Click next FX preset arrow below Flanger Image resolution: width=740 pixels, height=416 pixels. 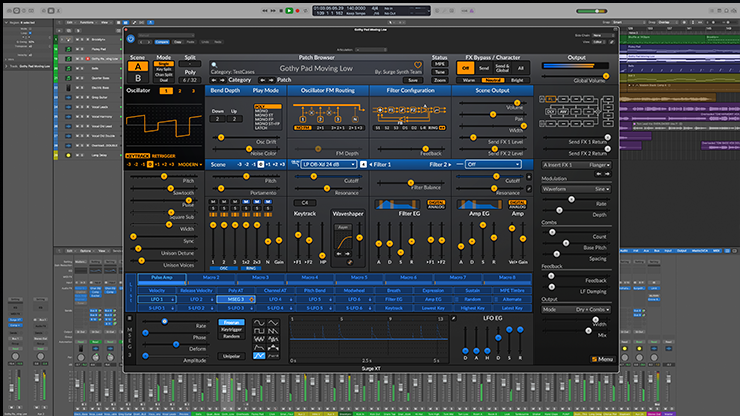click(607, 174)
